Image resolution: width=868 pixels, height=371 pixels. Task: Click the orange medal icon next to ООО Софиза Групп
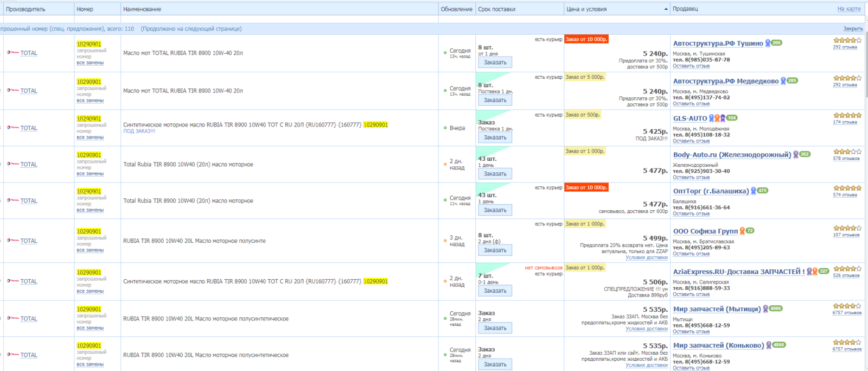point(742,231)
